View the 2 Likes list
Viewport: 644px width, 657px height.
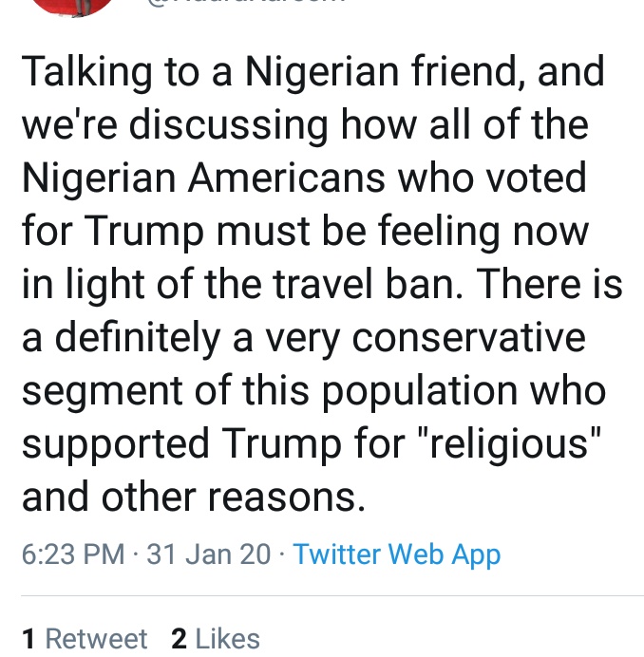tap(216, 639)
